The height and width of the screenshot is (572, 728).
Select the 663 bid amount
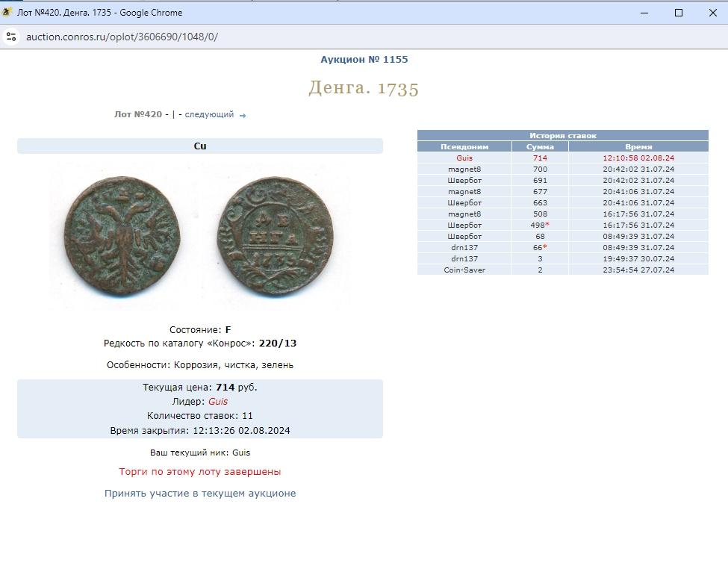[540, 202]
